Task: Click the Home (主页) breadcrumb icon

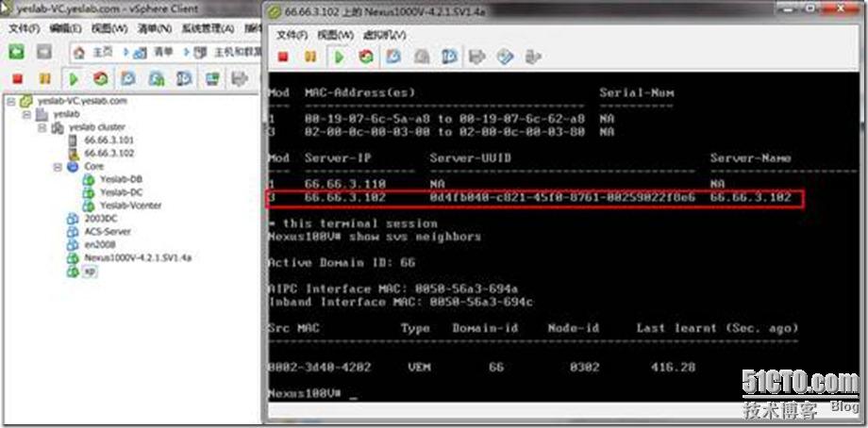Action: point(79,53)
